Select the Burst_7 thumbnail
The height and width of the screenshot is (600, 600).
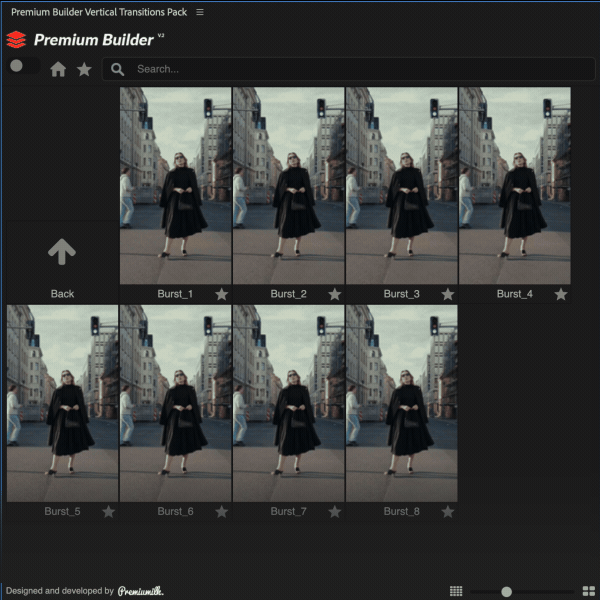(x=289, y=403)
